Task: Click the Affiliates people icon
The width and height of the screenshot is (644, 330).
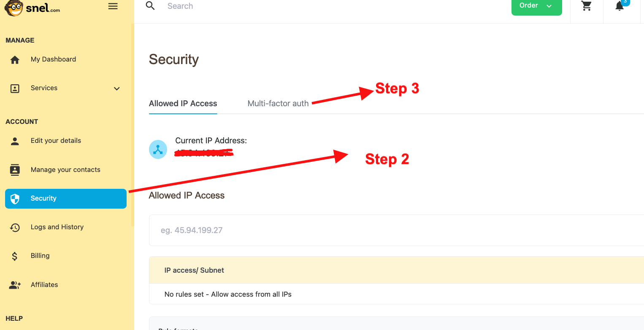Action: (x=15, y=285)
